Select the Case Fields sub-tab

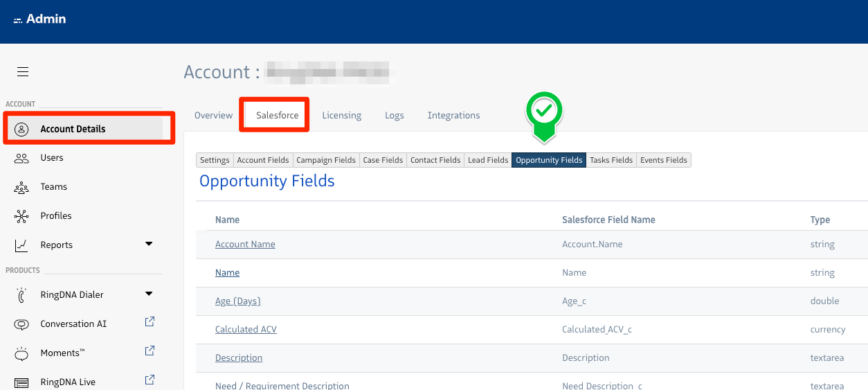(x=383, y=160)
